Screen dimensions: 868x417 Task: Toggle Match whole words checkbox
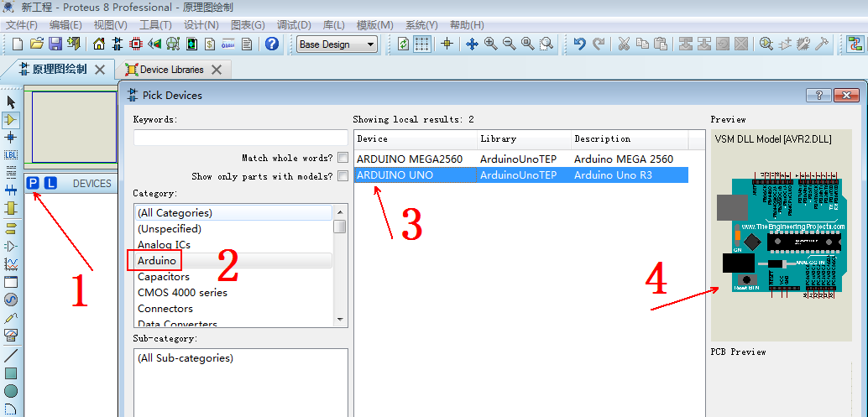tap(342, 158)
